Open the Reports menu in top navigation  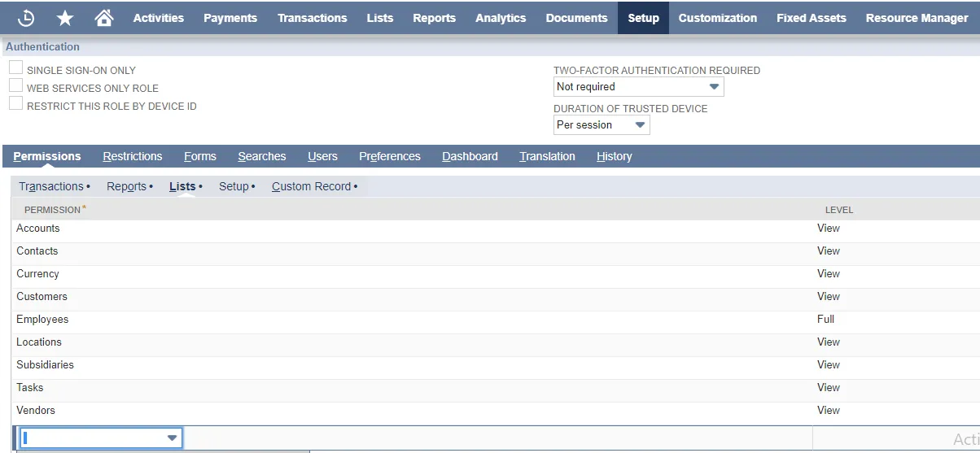[x=434, y=18]
